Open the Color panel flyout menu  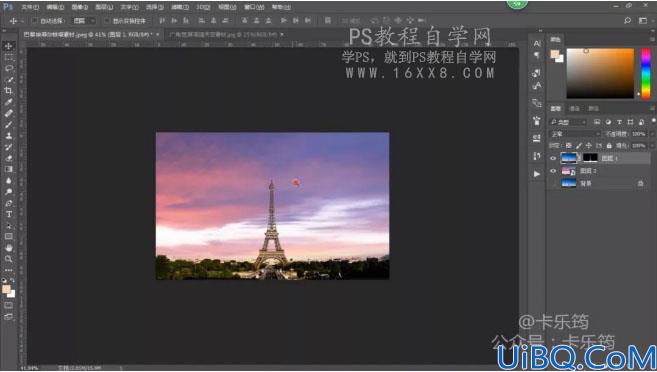click(653, 39)
